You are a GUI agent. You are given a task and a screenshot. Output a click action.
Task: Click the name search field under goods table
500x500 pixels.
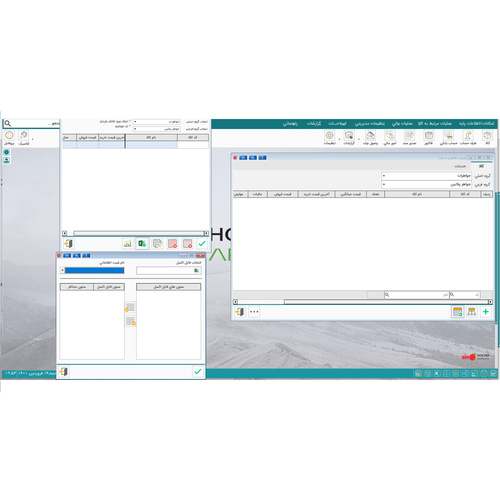[416, 295]
